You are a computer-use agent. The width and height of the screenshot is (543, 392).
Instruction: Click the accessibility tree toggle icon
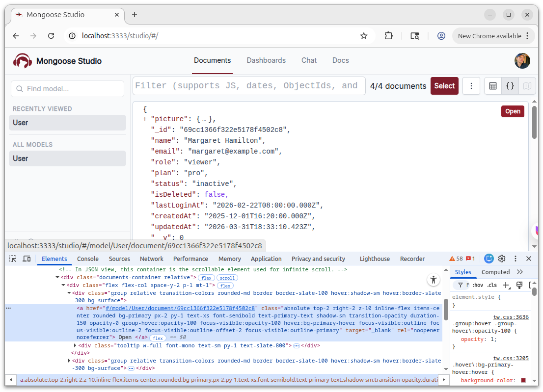[433, 280]
